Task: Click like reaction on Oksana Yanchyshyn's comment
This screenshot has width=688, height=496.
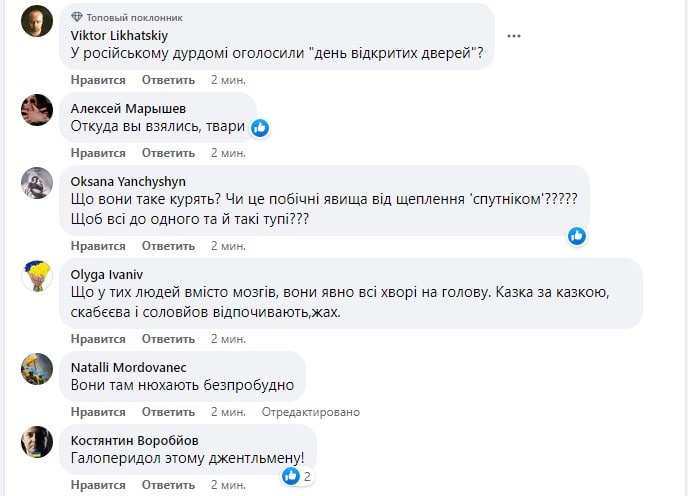Action: coord(577,236)
